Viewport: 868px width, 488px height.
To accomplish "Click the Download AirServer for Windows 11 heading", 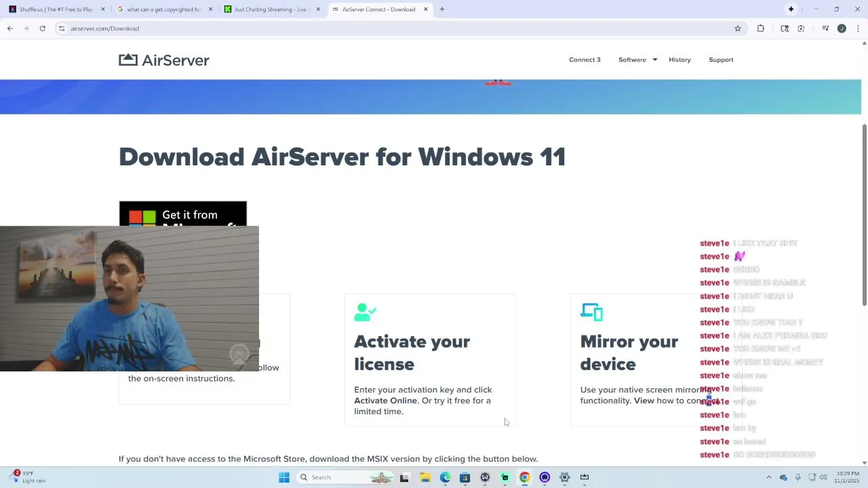I will (x=342, y=157).
